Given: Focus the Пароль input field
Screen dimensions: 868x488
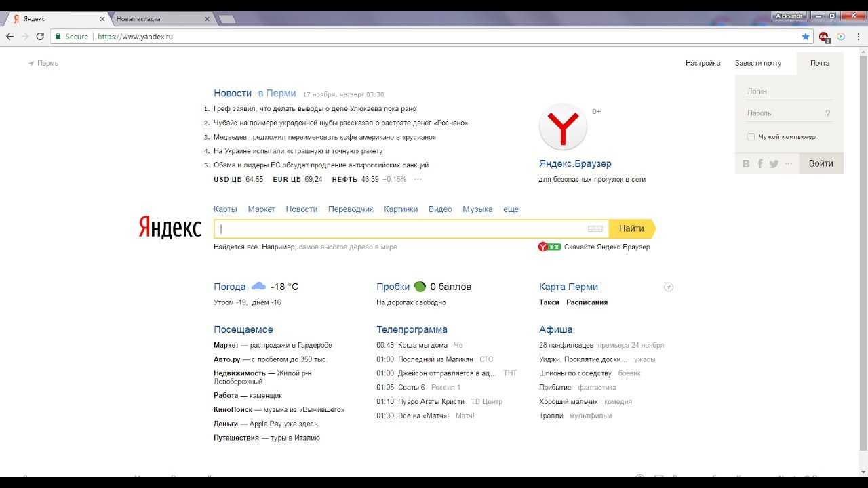Looking at the screenshot, I should (783, 113).
